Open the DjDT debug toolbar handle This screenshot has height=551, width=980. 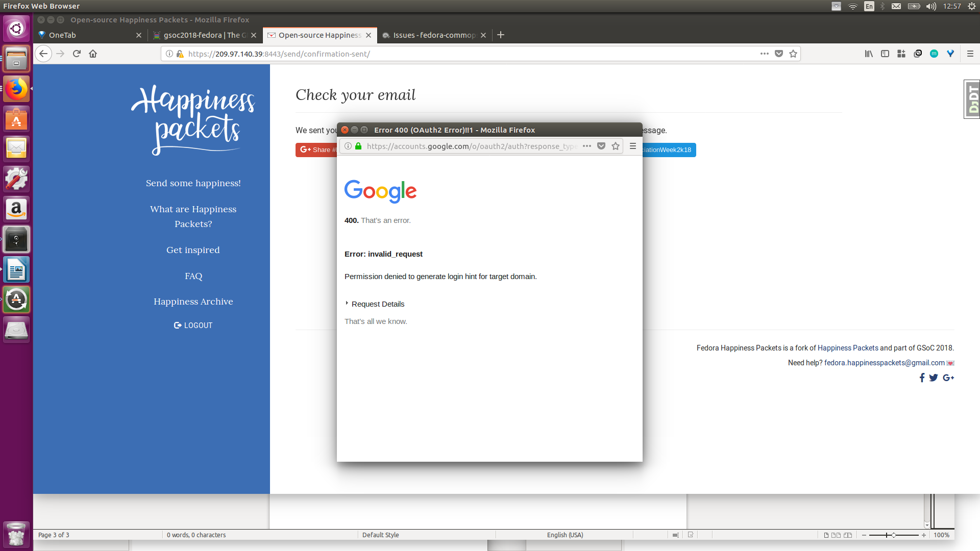pos(972,99)
